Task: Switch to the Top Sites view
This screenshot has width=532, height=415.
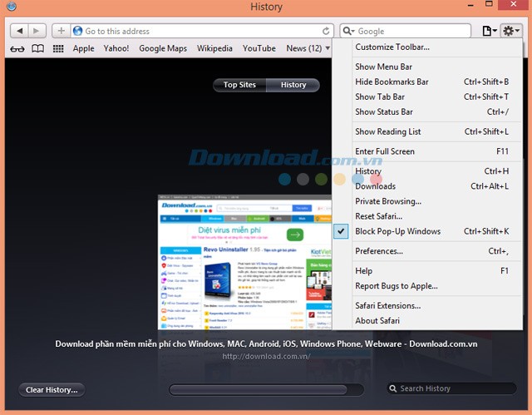Action: pos(239,85)
